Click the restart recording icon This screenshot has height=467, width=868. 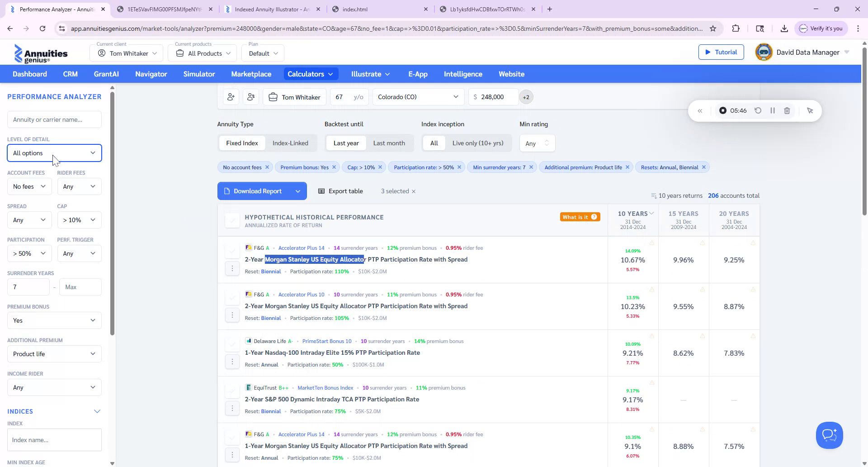[x=758, y=110]
